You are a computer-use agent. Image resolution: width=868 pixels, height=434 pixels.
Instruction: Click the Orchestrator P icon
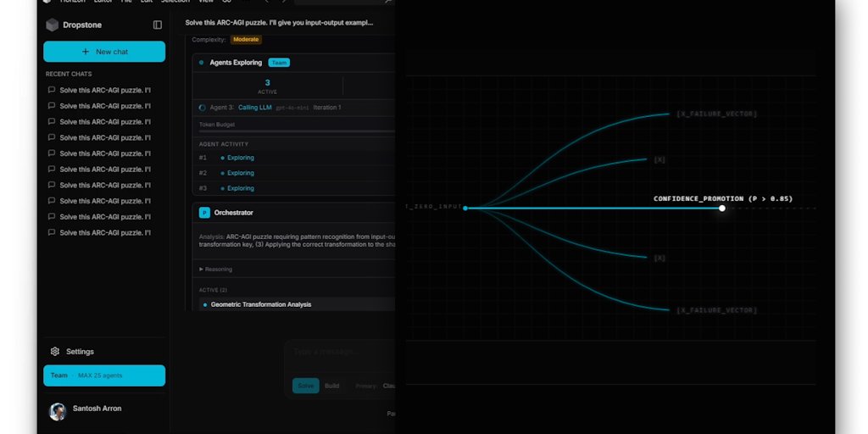click(204, 213)
